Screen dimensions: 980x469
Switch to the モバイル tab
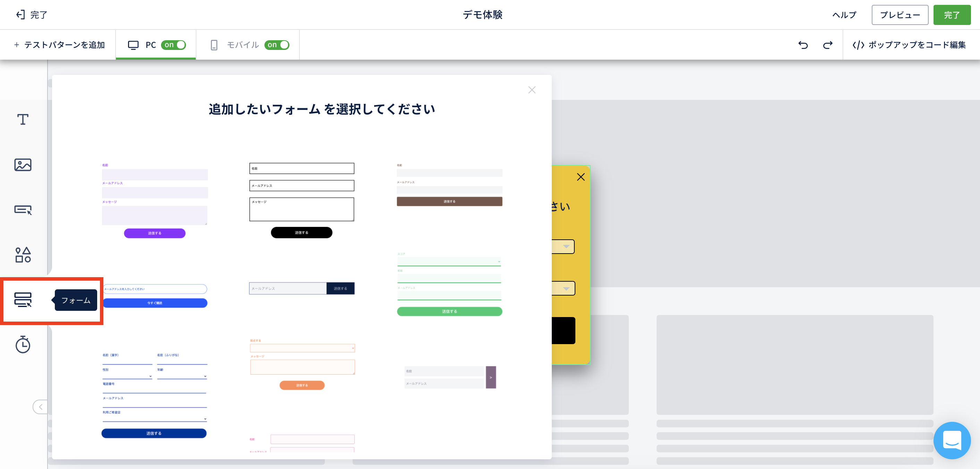248,45
